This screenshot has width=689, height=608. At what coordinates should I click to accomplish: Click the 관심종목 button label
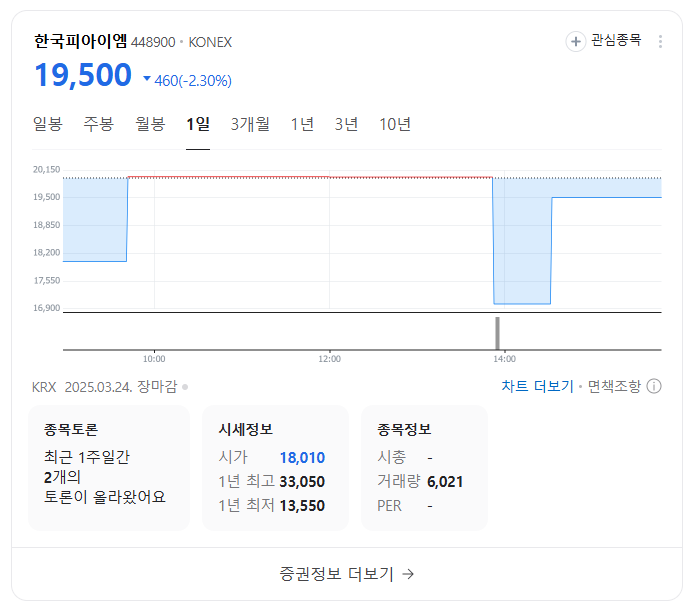(616, 40)
